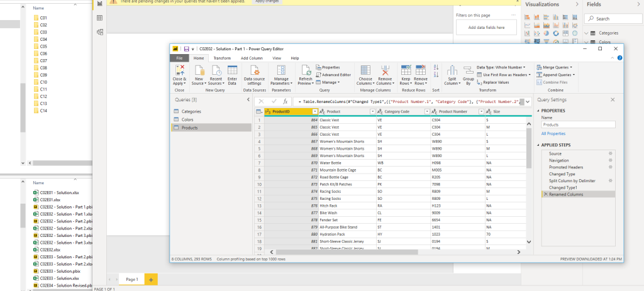The width and height of the screenshot is (644, 291).
Task: Click the Enter Data icon
Action: point(232,71)
